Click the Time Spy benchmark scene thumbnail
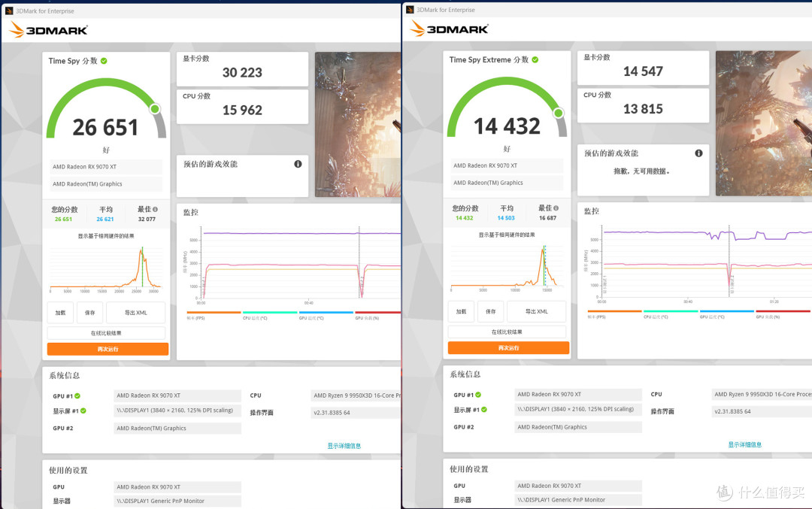This screenshot has width=812, height=509. (x=358, y=124)
